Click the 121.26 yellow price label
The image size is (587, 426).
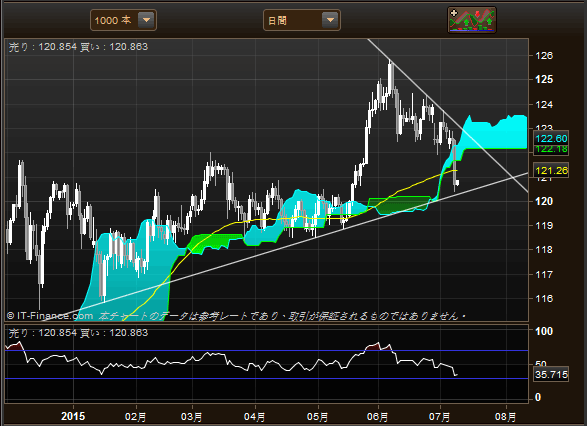point(551,171)
